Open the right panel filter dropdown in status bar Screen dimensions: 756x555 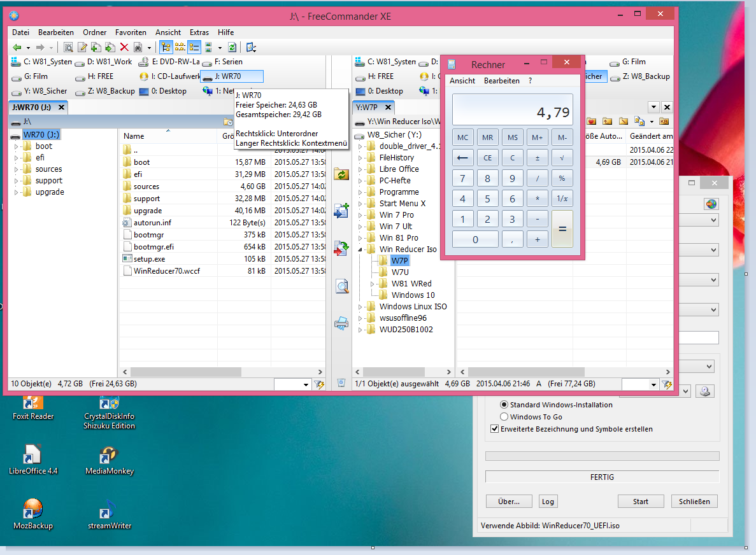pos(653,384)
